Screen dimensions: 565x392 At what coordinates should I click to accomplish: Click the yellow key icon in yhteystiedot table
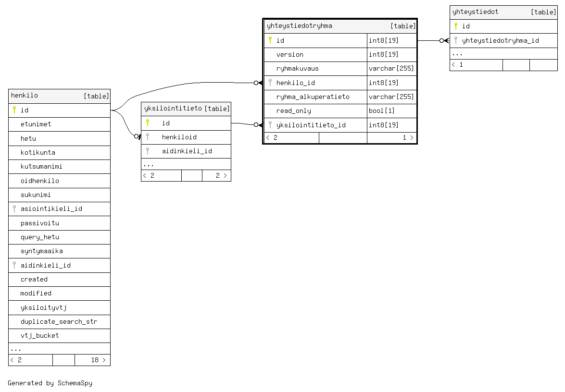click(456, 26)
